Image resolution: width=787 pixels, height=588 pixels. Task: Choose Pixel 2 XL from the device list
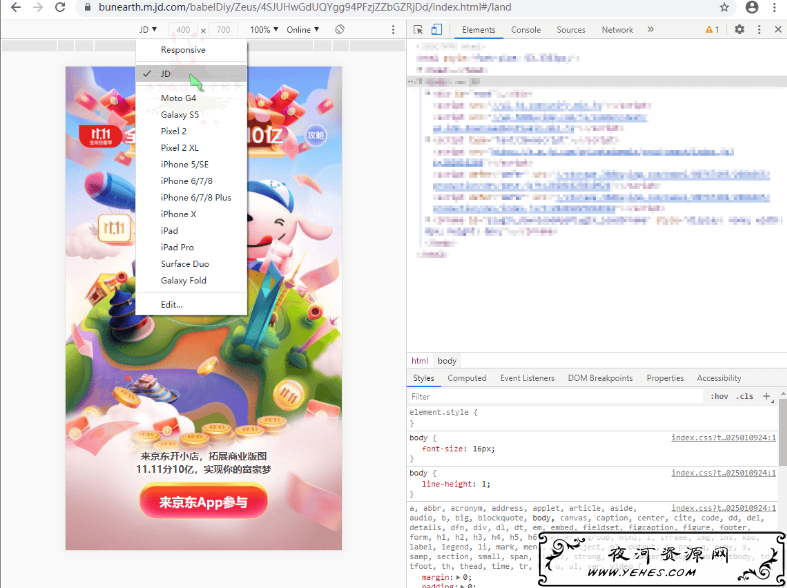point(191,148)
